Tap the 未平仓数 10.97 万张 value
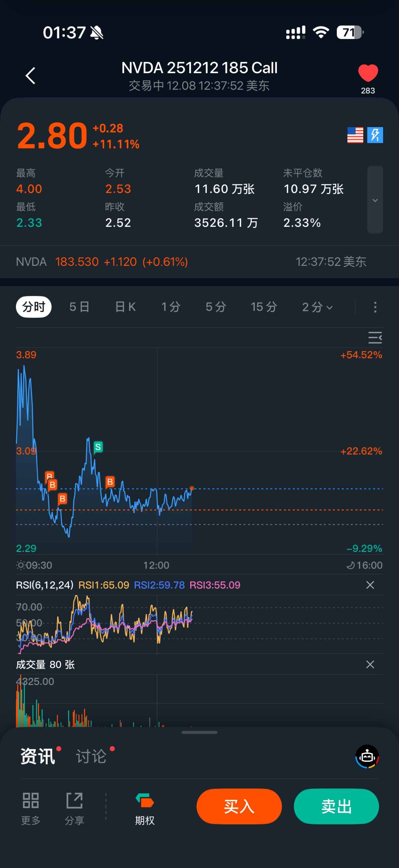This screenshot has height=868, width=399. 314,189
